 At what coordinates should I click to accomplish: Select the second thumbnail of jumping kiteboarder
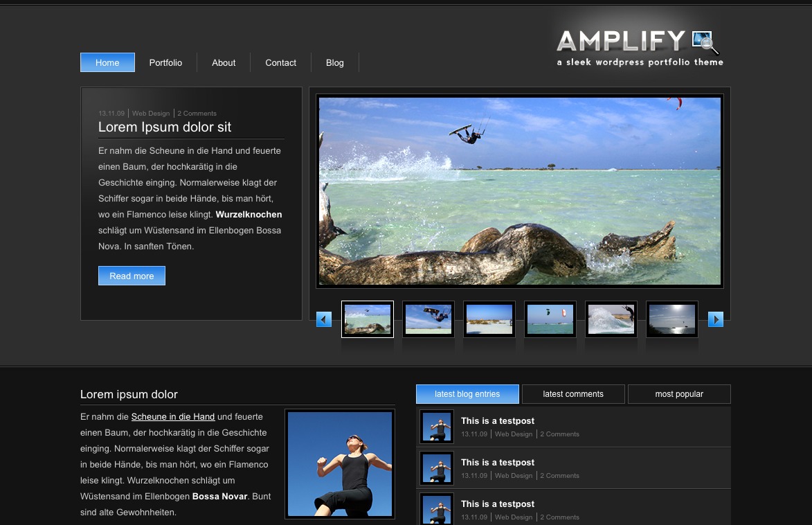(428, 319)
